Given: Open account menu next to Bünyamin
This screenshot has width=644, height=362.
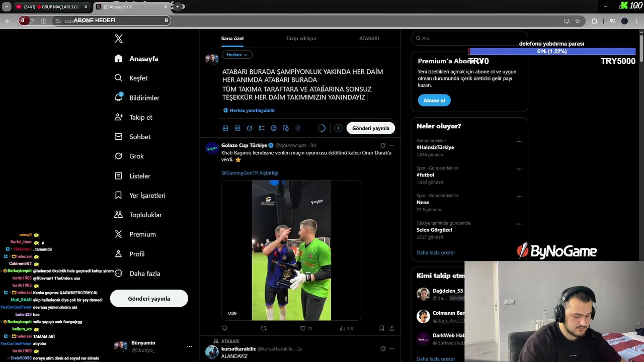Looking at the screenshot, I should [190, 346].
